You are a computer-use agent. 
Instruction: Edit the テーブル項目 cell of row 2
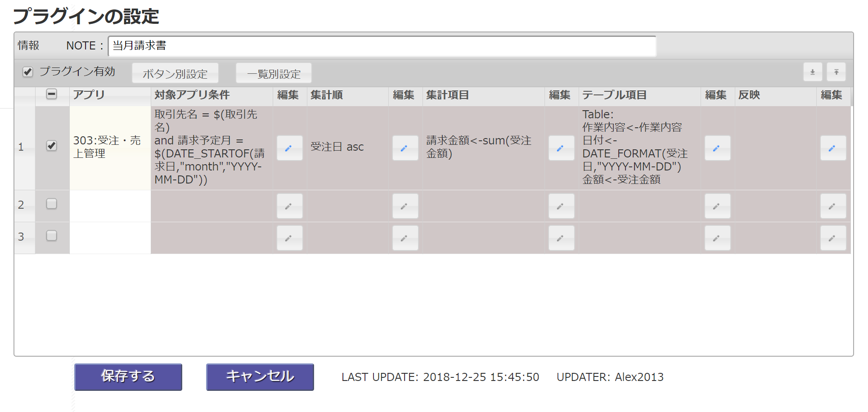(717, 206)
